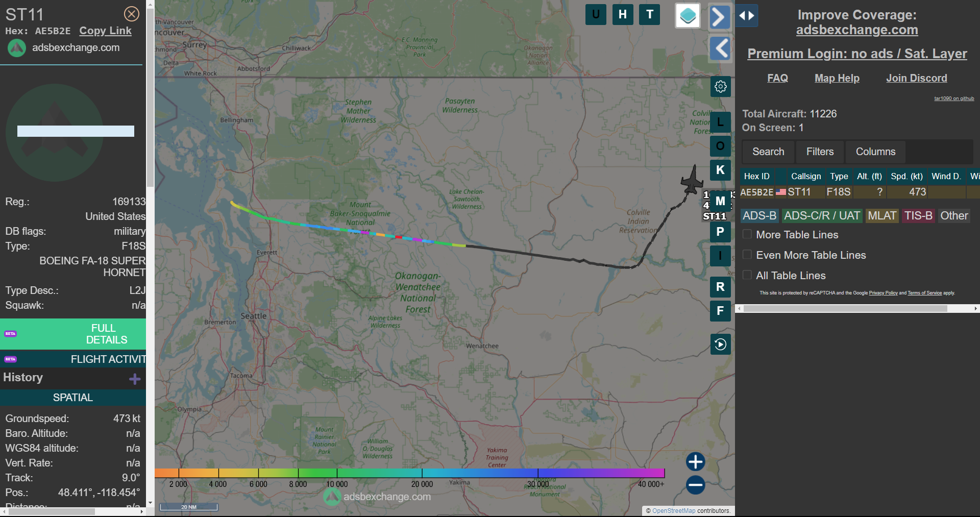
Task: Open reCAPTCHA Terms of Service link
Action: coord(924,293)
